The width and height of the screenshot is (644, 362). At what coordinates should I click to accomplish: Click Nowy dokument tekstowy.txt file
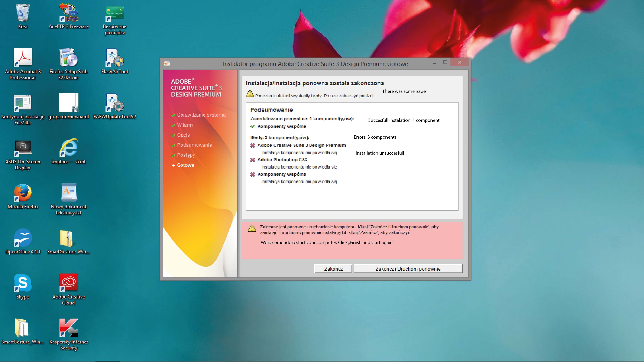pyautogui.click(x=69, y=193)
